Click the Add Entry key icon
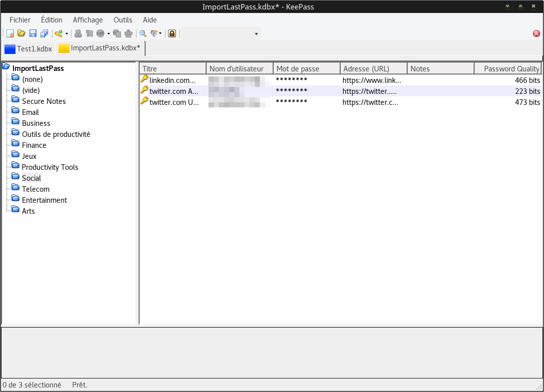The height and width of the screenshot is (392, 544). tap(58, 33)
